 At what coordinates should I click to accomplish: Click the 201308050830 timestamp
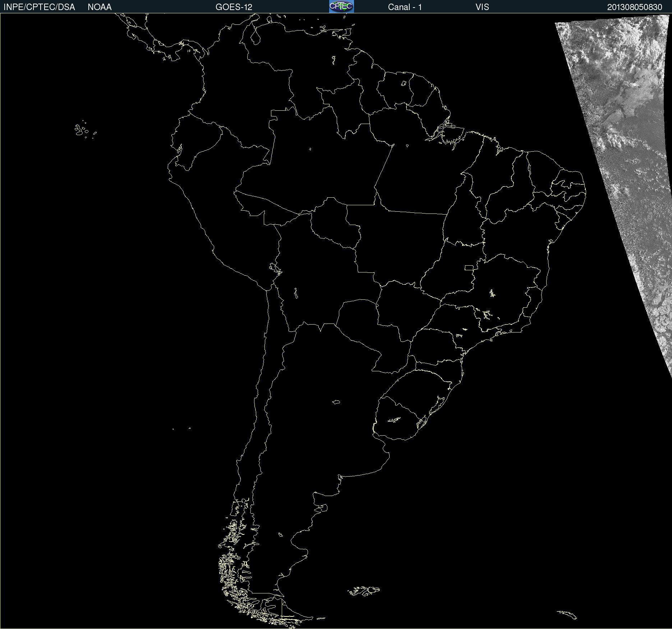(635, 7)
